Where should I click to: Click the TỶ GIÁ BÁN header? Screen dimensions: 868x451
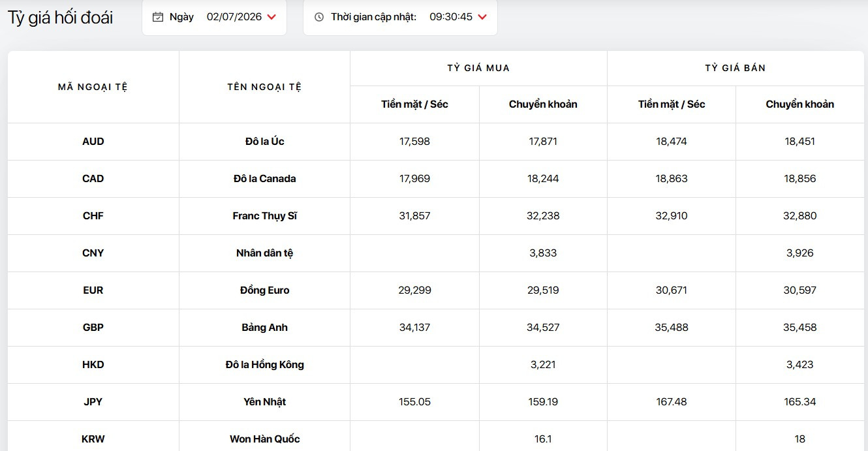(736, 68)
